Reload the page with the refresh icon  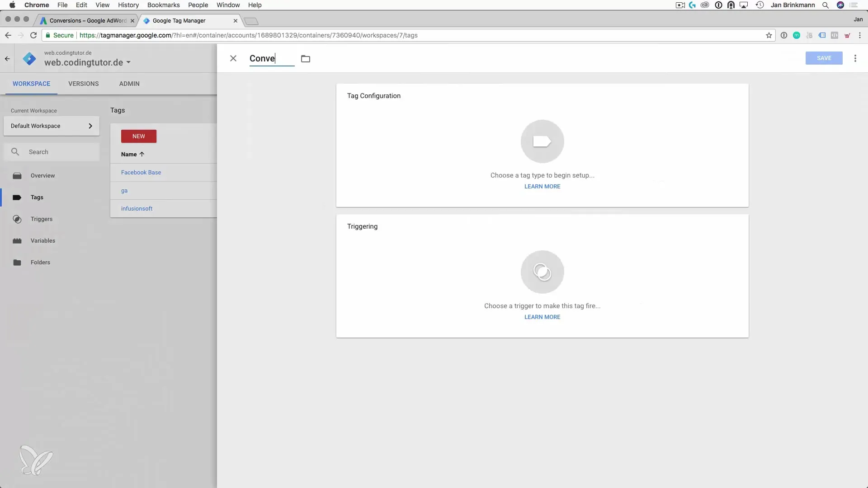click(x=33, y=35)
